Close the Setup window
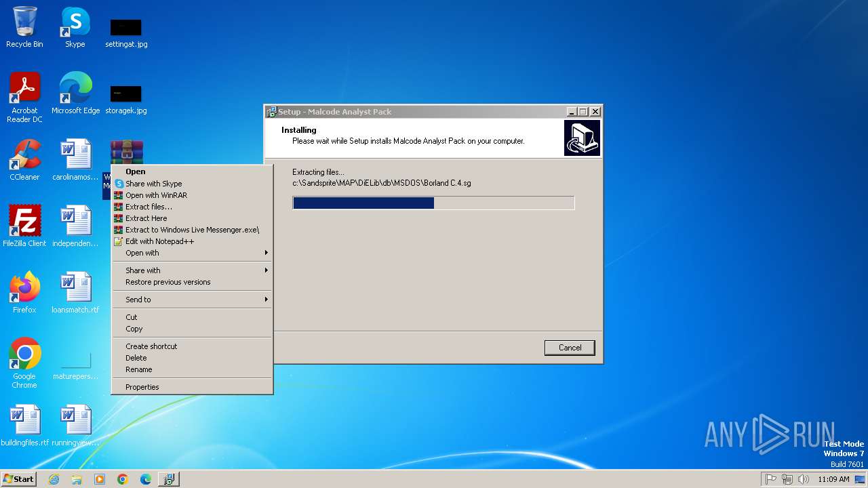 (x=595, y=112)
